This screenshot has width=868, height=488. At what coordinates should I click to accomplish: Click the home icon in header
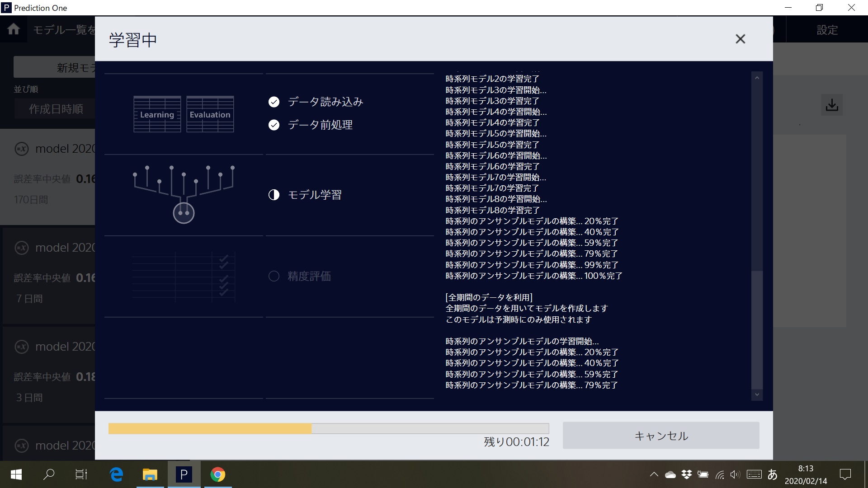coord(14,29)
